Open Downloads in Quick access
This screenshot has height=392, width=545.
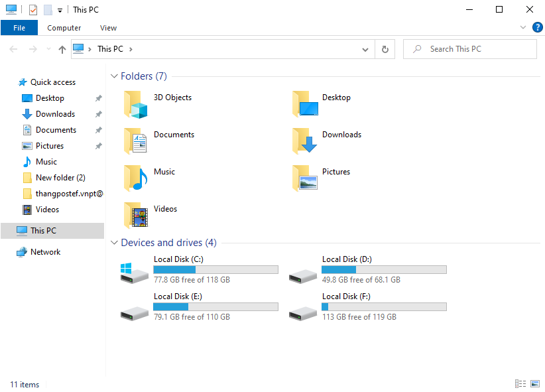point(55,114)
